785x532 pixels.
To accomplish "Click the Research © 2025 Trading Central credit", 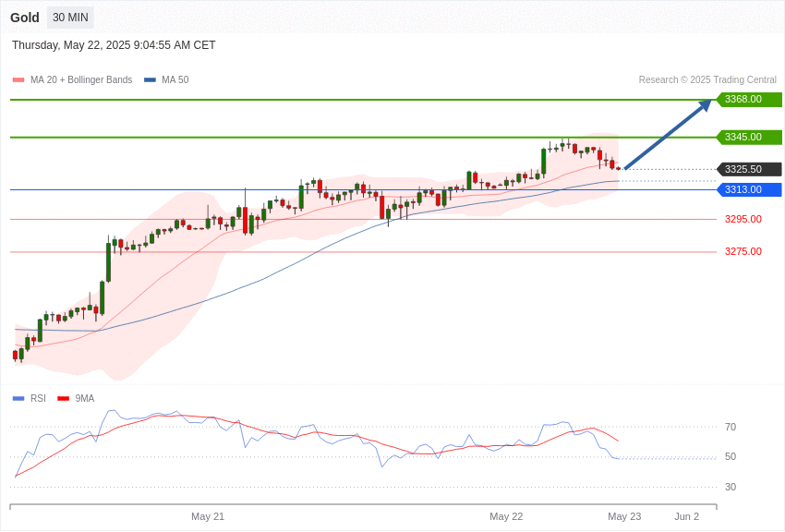I will 707,79.
